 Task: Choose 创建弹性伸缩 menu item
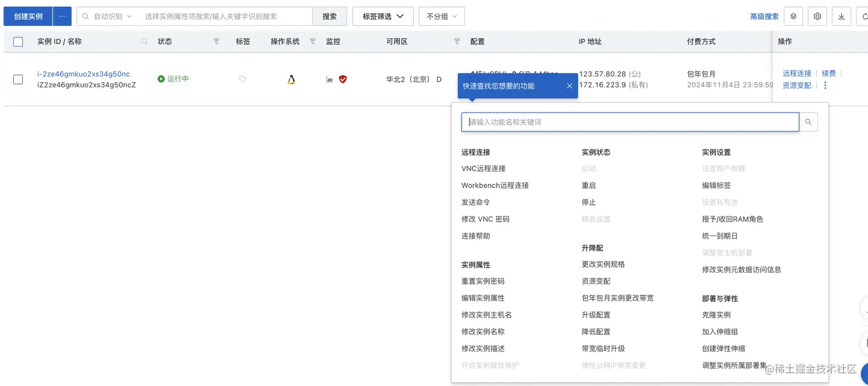tap(723, 349)
